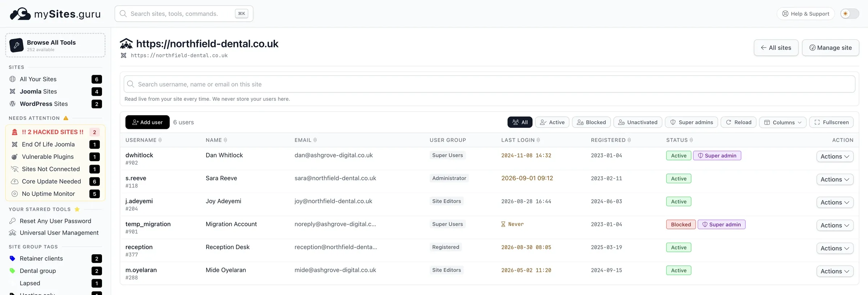Click the search magnifier icon in top bar
868x295 pixels.
(123, 14)
